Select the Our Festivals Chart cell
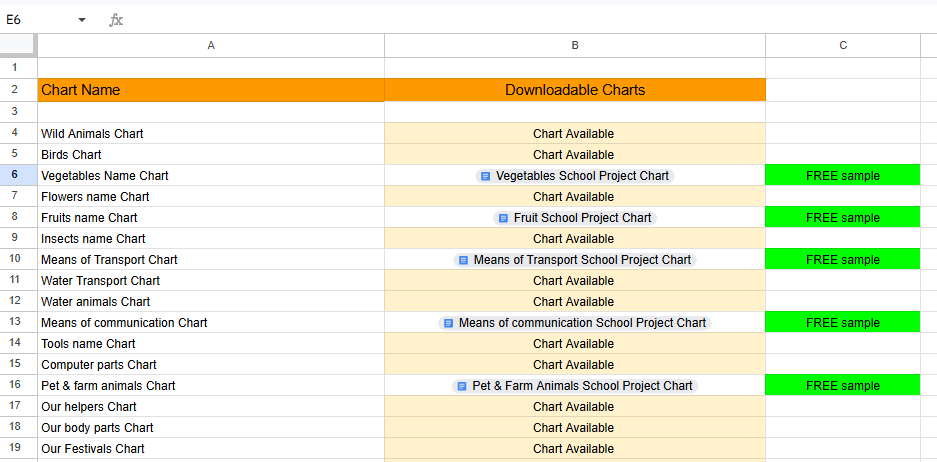Image resolution: width=937 pixels, height=462 pixels. click(211, 448)
